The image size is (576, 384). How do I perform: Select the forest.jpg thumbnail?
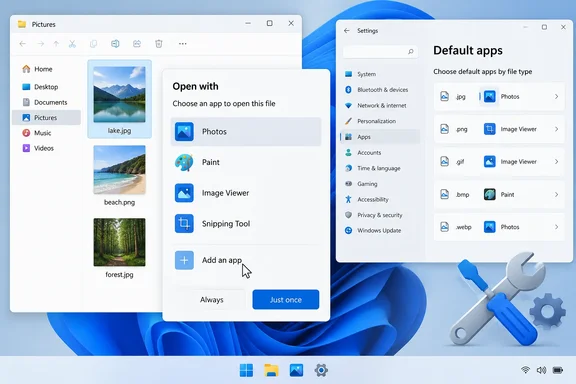(x=119, y=242)
